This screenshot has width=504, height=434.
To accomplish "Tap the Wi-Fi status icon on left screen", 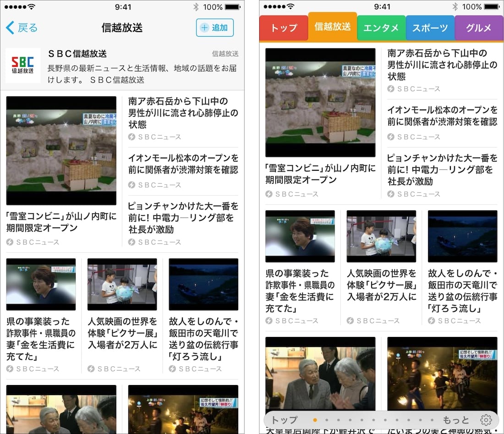I will pyautogui.click(x=31, y=7).
